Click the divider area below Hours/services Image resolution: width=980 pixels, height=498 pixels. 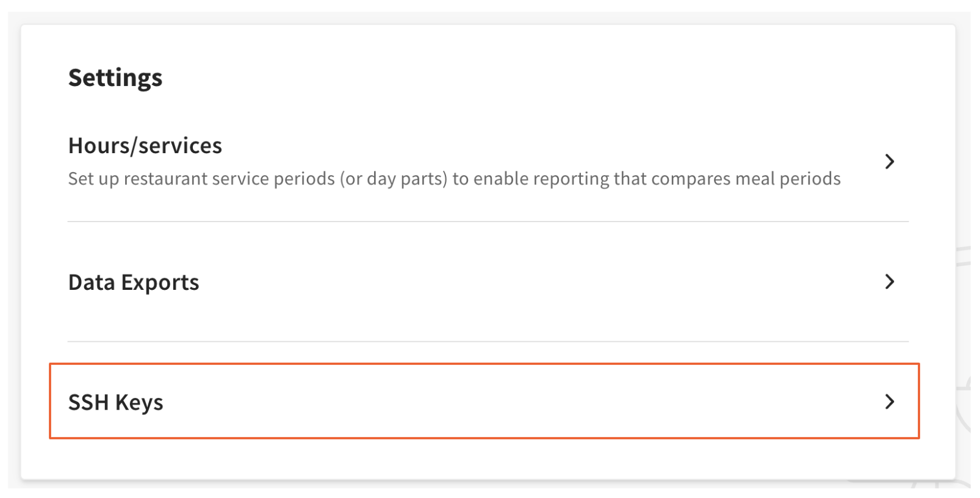[482, 218]
